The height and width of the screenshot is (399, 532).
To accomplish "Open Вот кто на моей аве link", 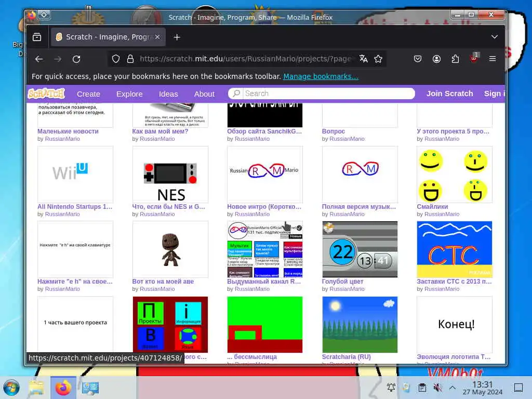I will tap(163, 282).
